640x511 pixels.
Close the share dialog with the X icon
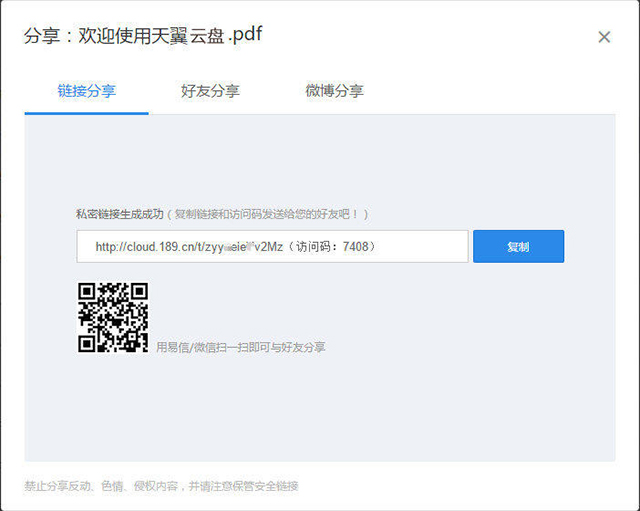pos(604,37)
